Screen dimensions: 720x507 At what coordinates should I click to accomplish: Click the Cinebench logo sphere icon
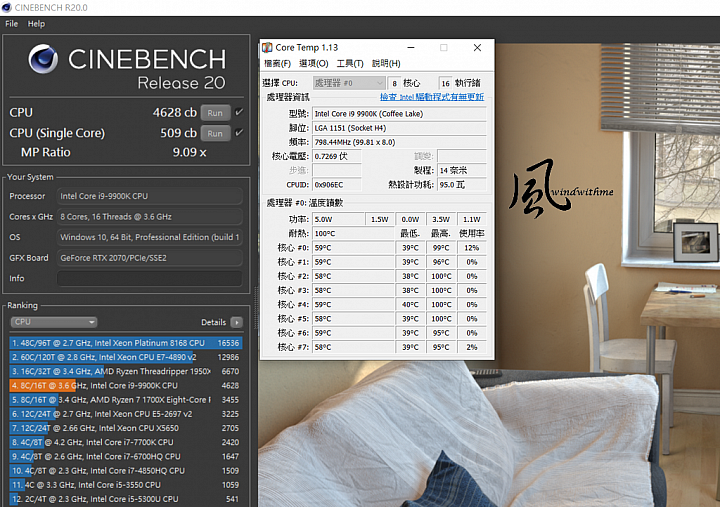click(43, 59)
